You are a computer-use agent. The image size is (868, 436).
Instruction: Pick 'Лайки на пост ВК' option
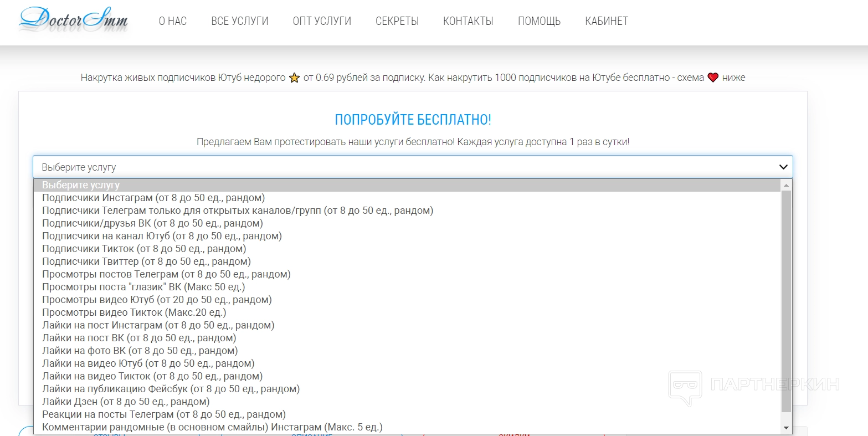[407, 338]
